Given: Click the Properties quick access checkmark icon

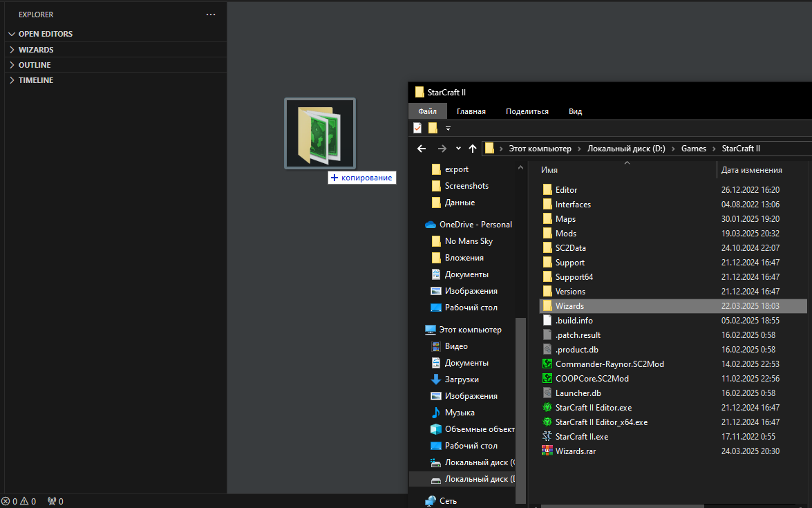Looking at the screenshot, I should click(417, 128).
